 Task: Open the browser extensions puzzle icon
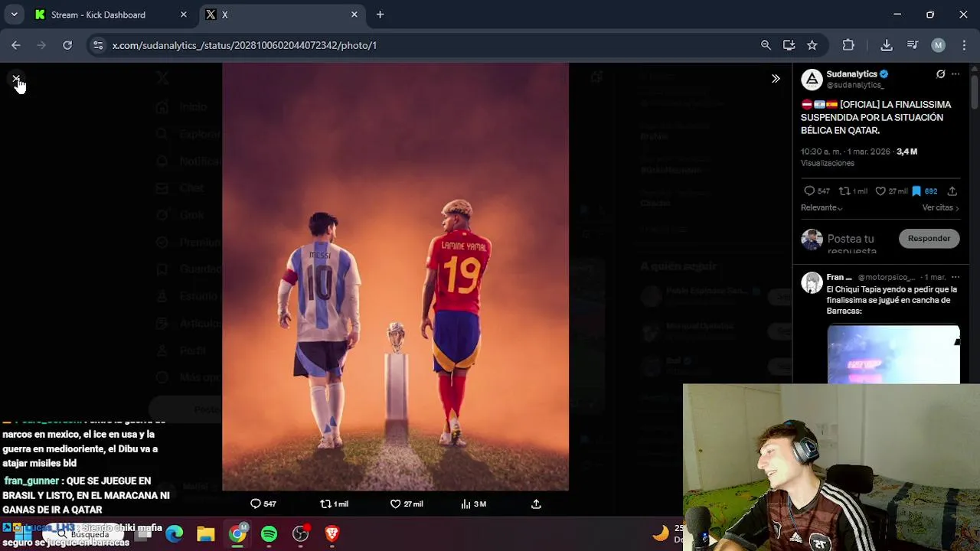(x=848, y=45)
